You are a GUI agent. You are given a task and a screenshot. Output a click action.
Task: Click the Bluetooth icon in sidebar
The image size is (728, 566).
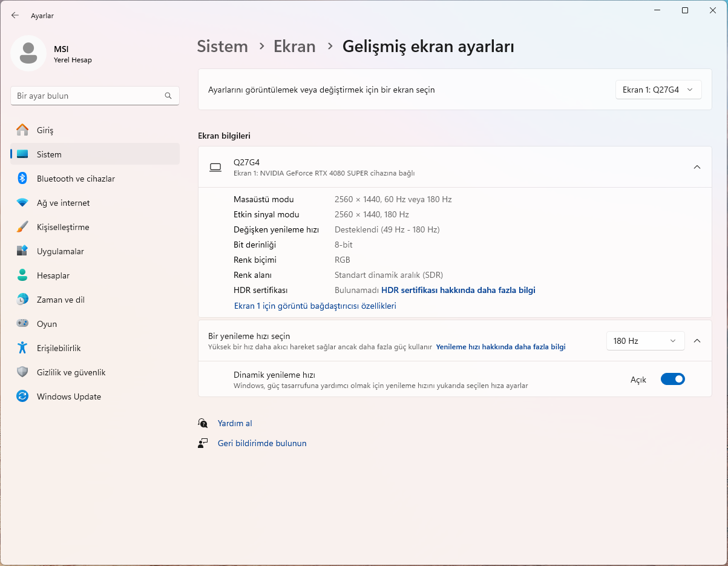click(x=22, y=178)
